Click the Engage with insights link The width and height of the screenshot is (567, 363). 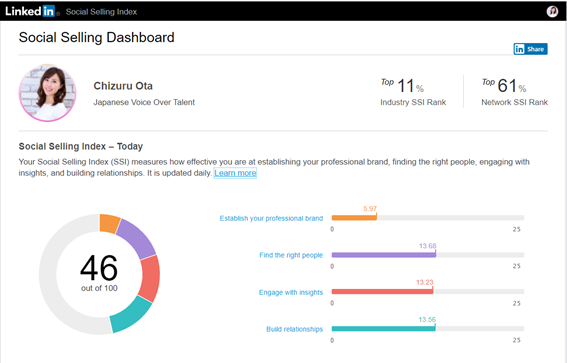pyautogui.click(x=291, y=292)
